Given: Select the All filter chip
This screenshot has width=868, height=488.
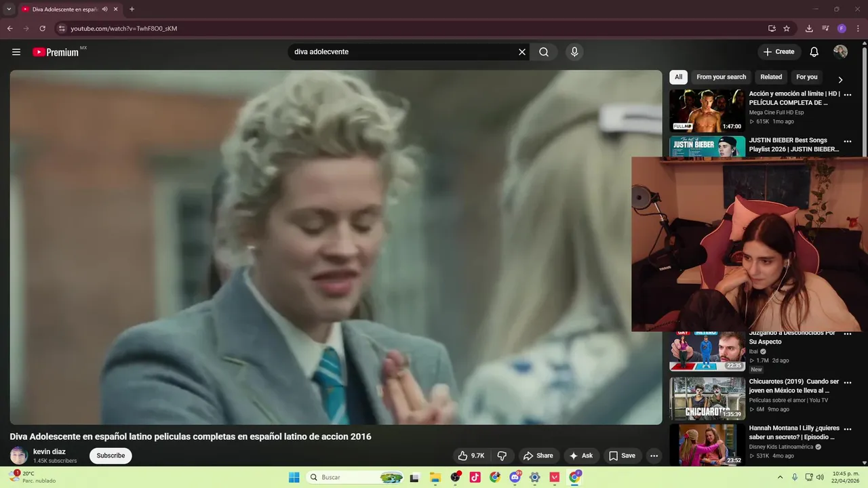Looking at the screenshot, I should click(x=678, y=77).
